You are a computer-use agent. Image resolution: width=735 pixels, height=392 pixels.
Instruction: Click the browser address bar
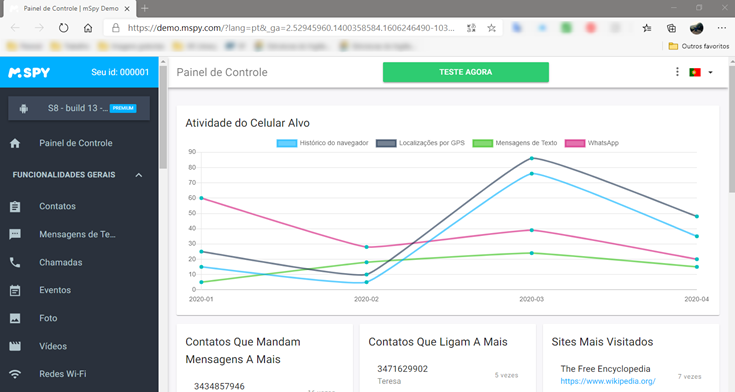(291, 28)
